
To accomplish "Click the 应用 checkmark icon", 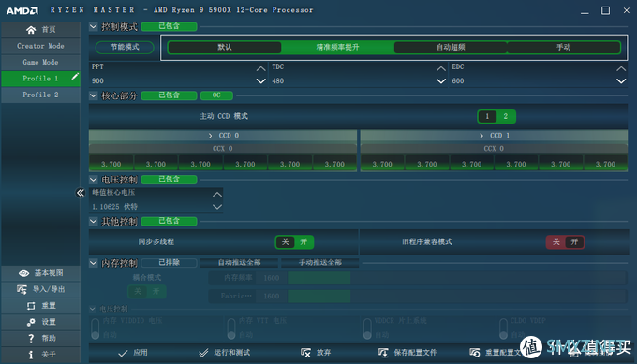I will [x=123, y=353].
